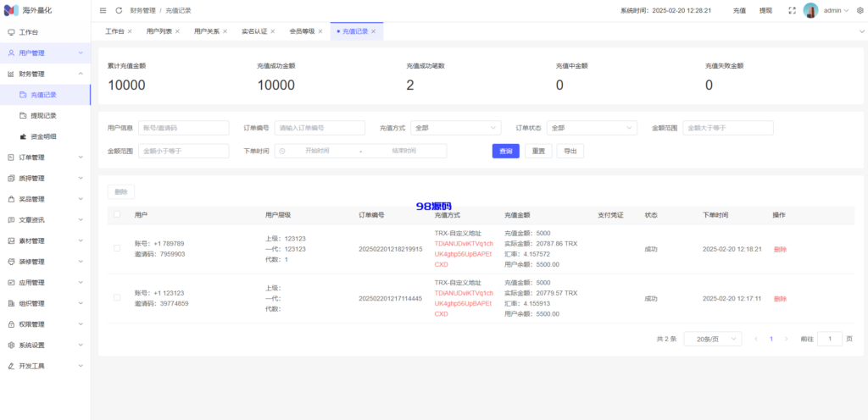868x420 pixels.
Task: Expand the 订单管理 menu chevron
Action: point(81,157)
